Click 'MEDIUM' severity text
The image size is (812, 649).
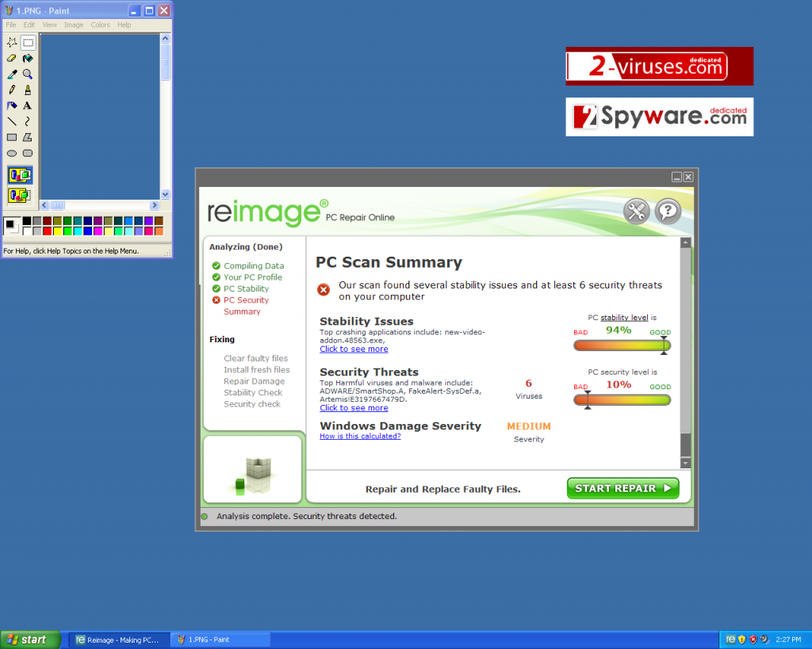click(529, 426)
